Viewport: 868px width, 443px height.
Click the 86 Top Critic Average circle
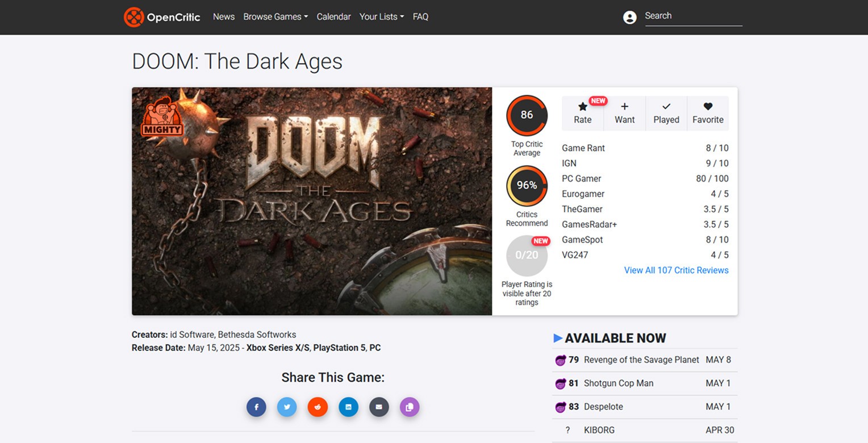527,115
